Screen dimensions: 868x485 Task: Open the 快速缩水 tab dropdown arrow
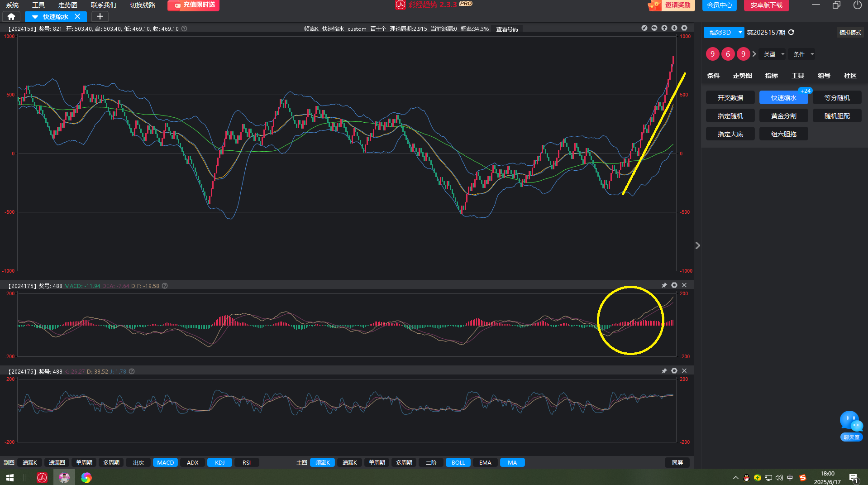click(x=35, y=17)
